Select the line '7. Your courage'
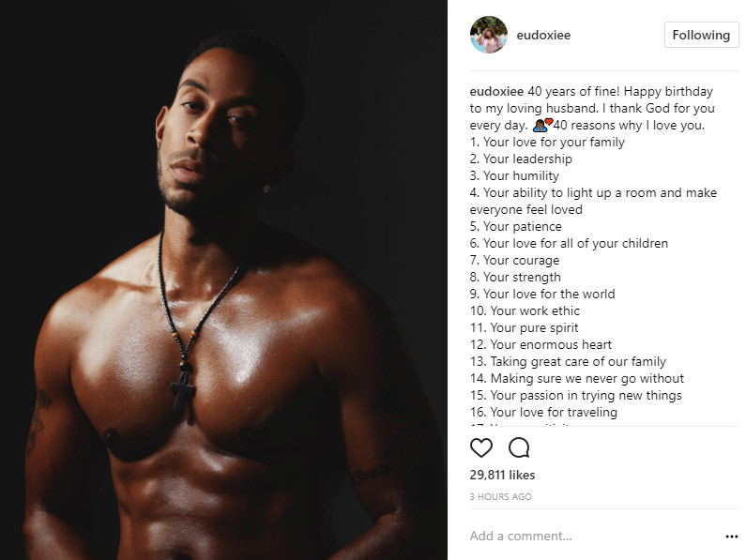This screenshot has height=560, width=746. [514, 260]
